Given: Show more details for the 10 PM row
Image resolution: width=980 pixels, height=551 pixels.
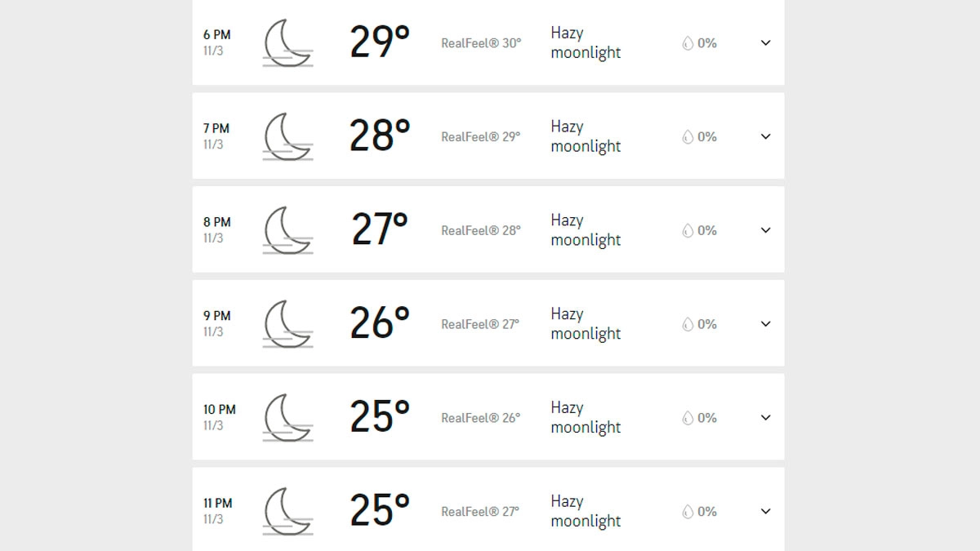Looking at the screenshot, I should pyautogui.click(x=765, y=418).
